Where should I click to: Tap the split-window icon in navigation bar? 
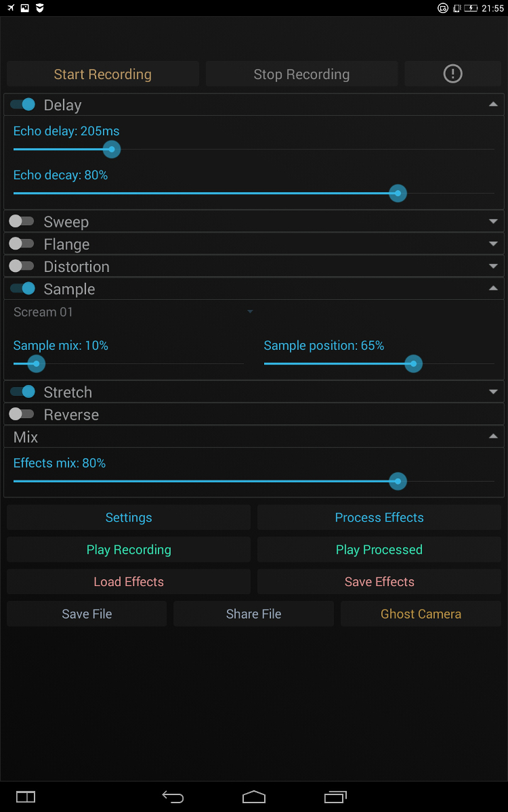coord(26,796)
